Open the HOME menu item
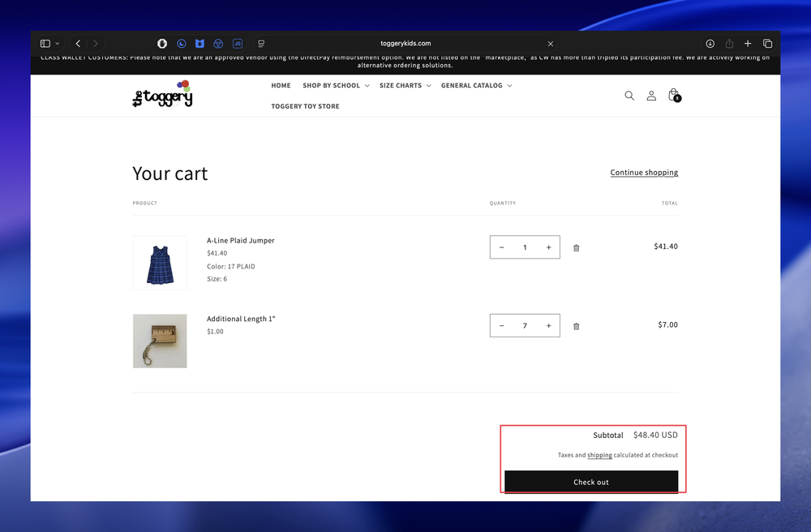This screenshot has height=532, width=811. point(281,85)
